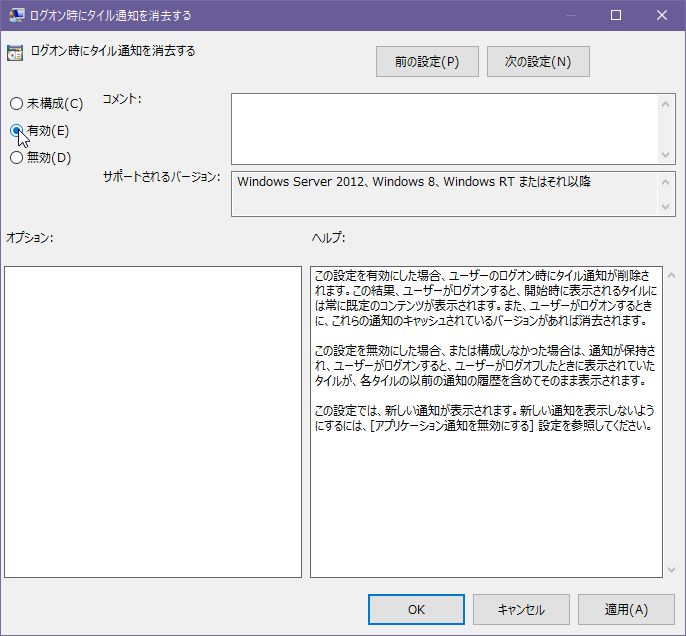The height and width of the screenshot is (636, 686).
Task: Confirm with the OK button
Action: pos(416,609)
